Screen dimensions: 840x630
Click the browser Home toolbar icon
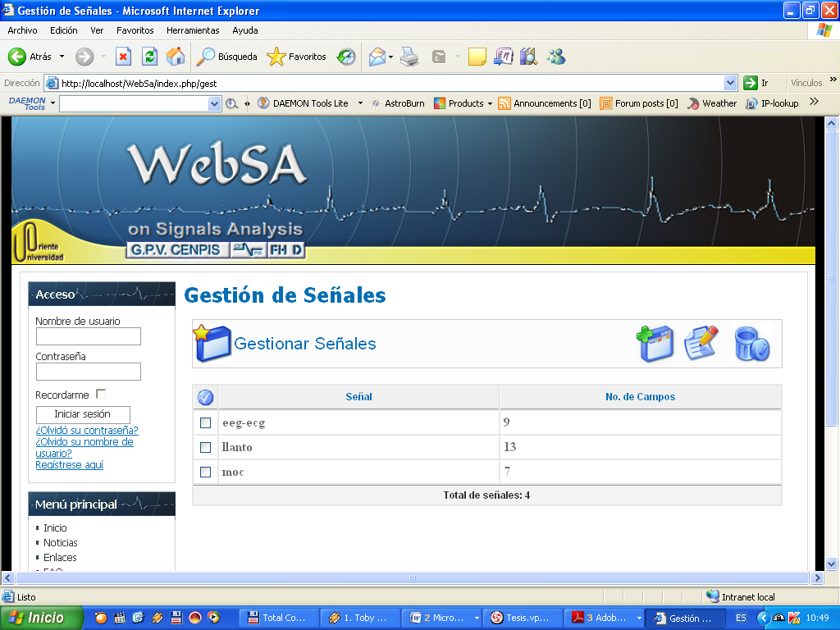pyautogui.click(x=176, y=57)
